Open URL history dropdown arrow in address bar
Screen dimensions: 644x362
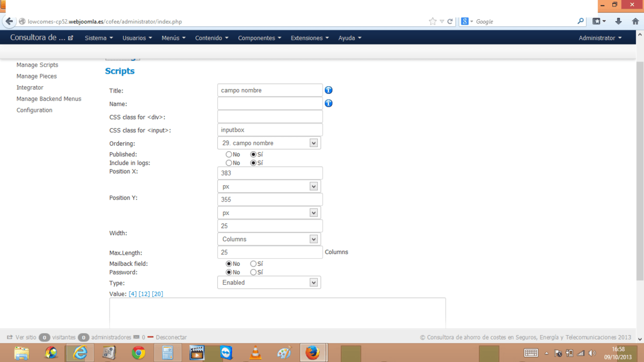(x=441, y=21)
